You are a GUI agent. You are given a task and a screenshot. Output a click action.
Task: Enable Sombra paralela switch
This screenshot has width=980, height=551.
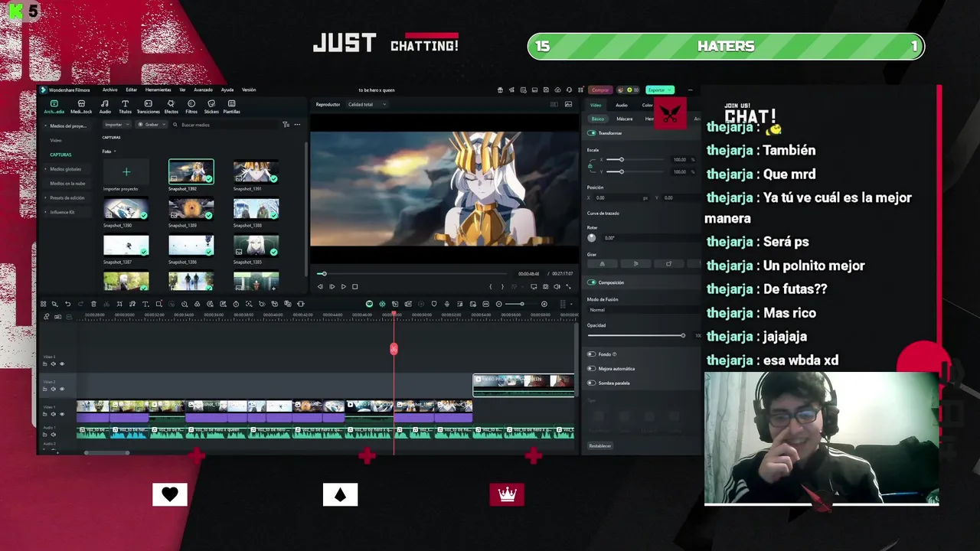(x=591, y=383)
